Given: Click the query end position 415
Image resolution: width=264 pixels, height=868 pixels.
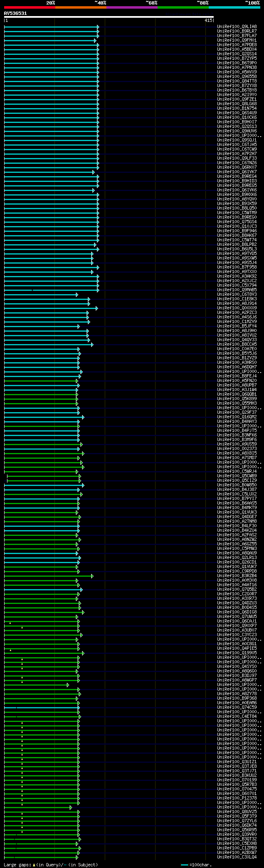Looking at the screenshot, I should (x=208, y=20).
